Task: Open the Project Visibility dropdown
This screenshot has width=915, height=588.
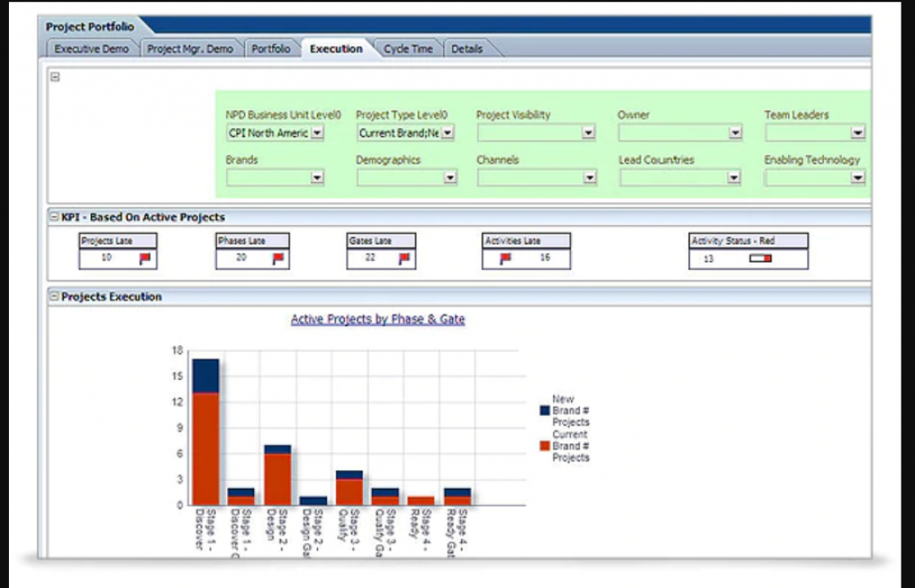Action: tap(586, 132)
